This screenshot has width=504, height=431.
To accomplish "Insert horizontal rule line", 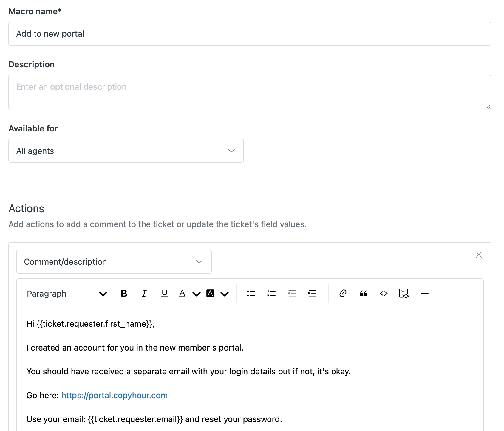I will [424, 294].
